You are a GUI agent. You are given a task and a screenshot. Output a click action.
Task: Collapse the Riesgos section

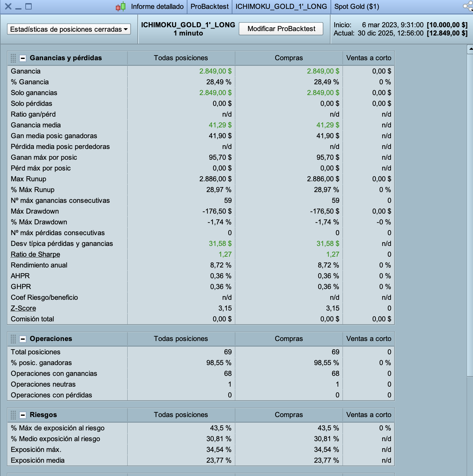(23, 415)
